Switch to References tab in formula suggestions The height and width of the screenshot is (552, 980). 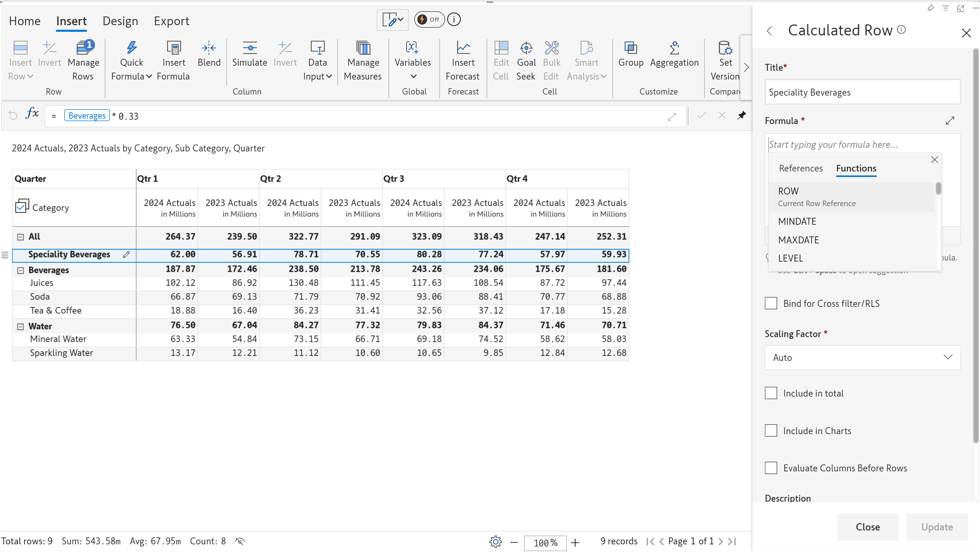[800, 169]
